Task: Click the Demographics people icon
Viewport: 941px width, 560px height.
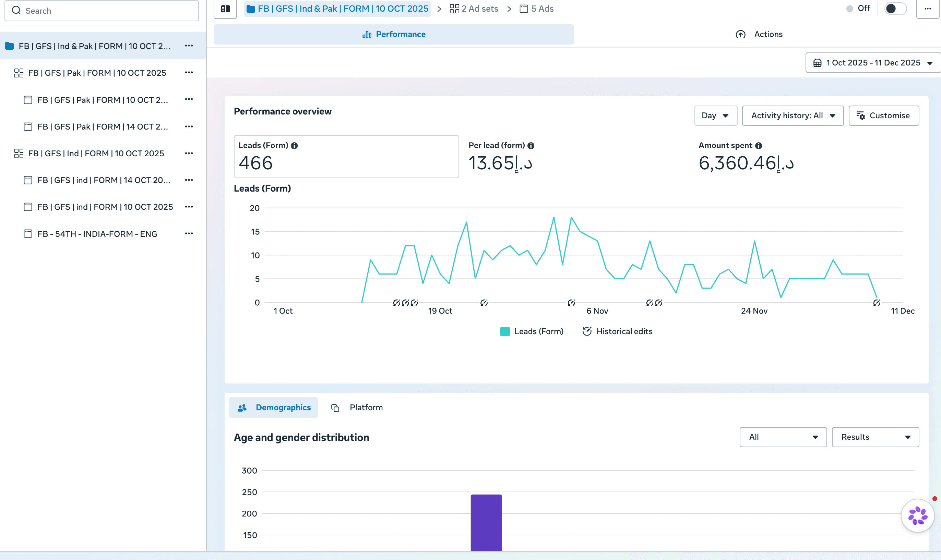Action: [242, 407]
